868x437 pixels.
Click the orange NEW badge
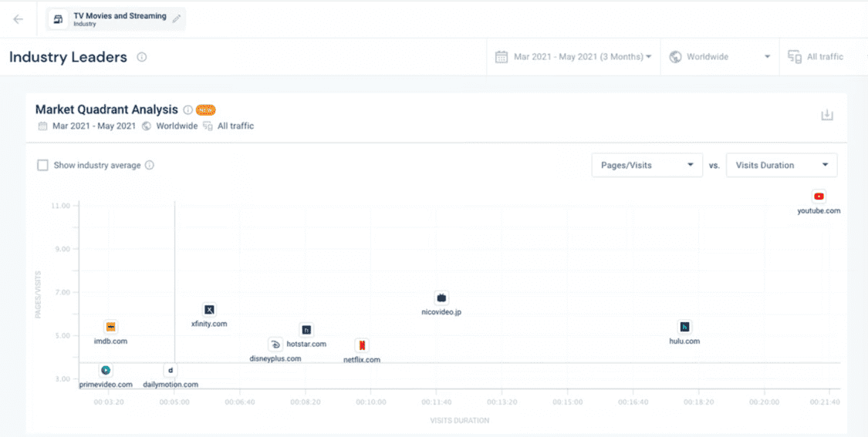pos(205,109)
